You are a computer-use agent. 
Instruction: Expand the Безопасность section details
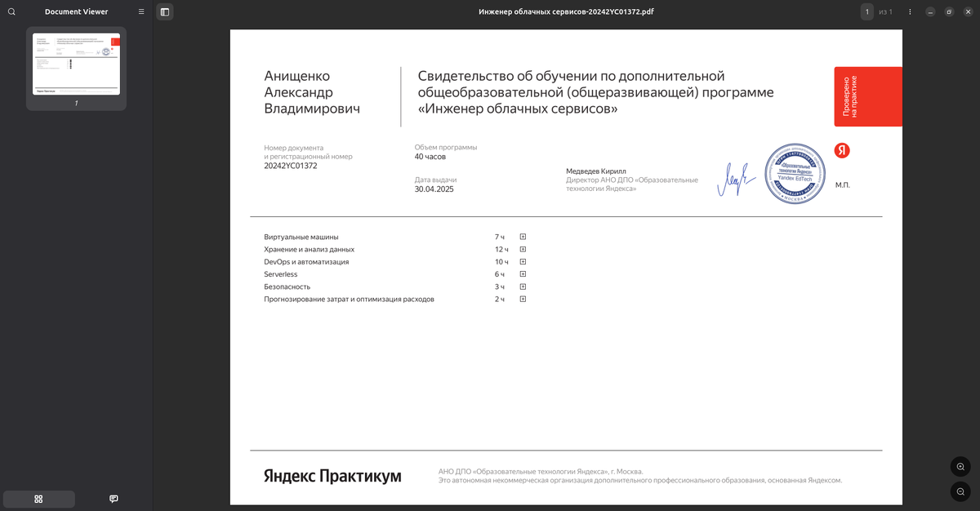(522, 287)
